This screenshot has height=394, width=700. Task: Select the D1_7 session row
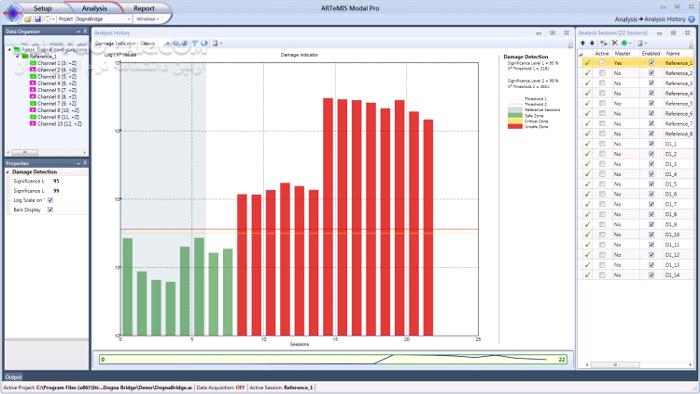(x=637, y=204)
